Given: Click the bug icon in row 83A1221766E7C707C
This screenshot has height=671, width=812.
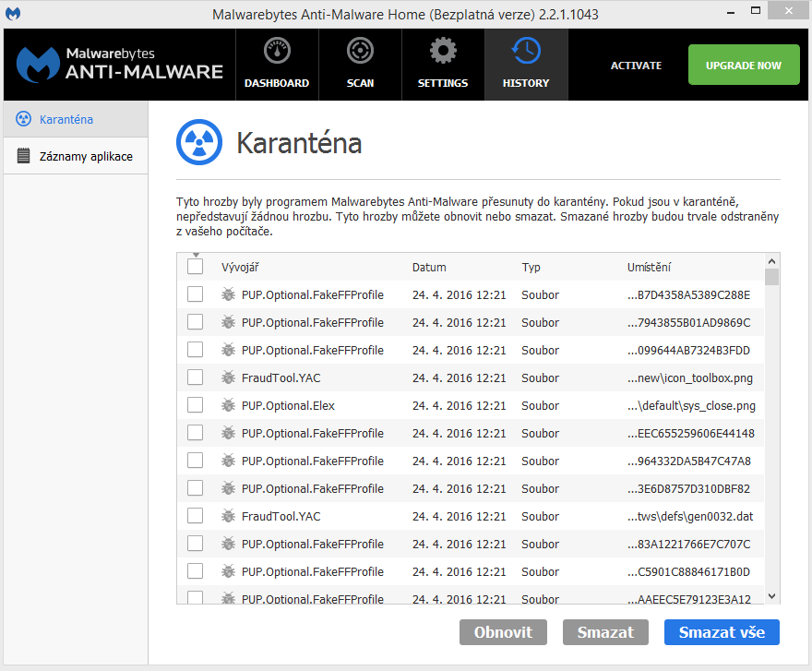Looking at the screenshot, I should coord(229,544).
